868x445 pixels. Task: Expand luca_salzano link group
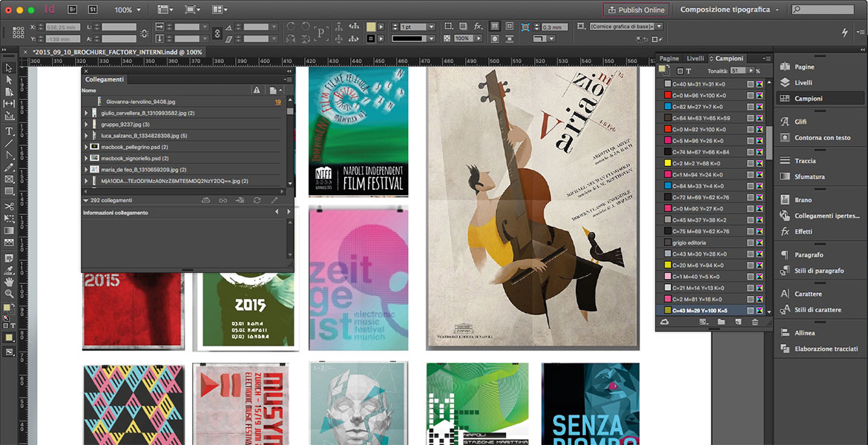pyautogui.click(x=86, y=136)
